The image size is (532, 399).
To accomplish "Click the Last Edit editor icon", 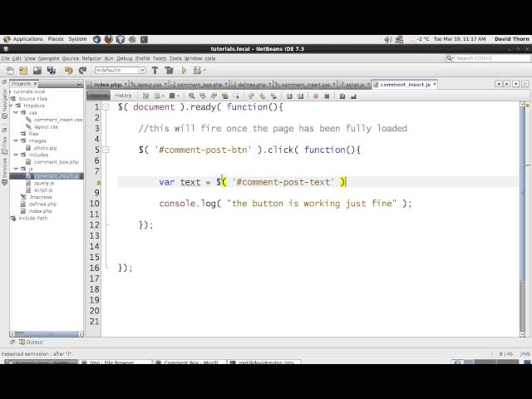I will pyautogui.click(x=145, y=96).
